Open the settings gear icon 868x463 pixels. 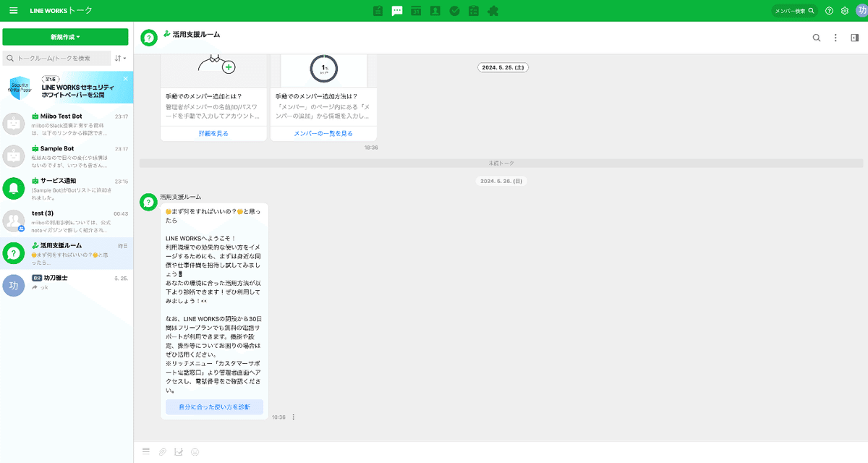[844, 11]
